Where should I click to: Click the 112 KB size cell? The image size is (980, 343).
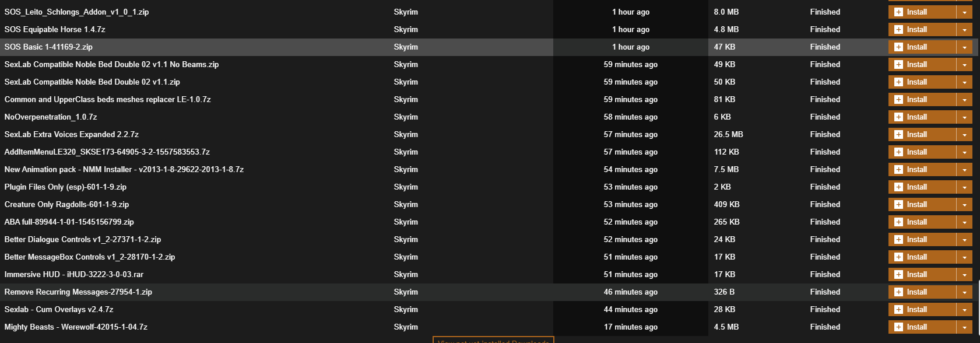726,152
